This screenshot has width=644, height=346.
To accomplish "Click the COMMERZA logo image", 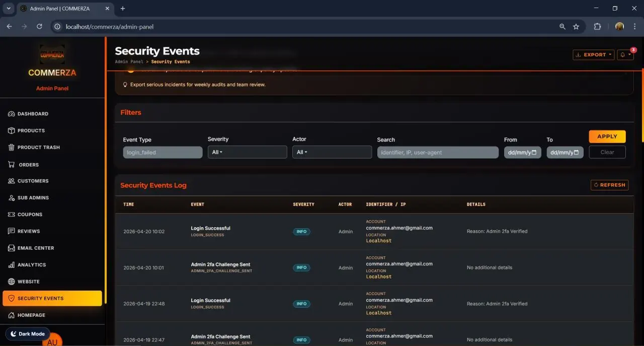I will pos(52,54).
